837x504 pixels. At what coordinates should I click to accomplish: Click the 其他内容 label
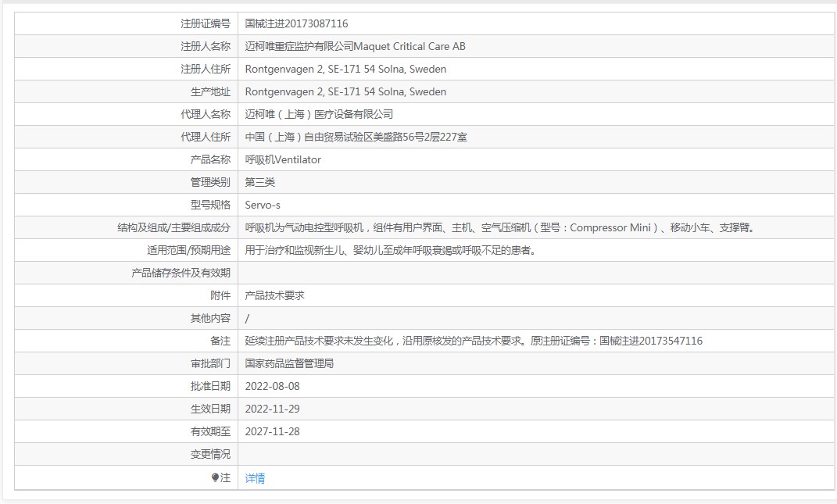pos(210,318)
